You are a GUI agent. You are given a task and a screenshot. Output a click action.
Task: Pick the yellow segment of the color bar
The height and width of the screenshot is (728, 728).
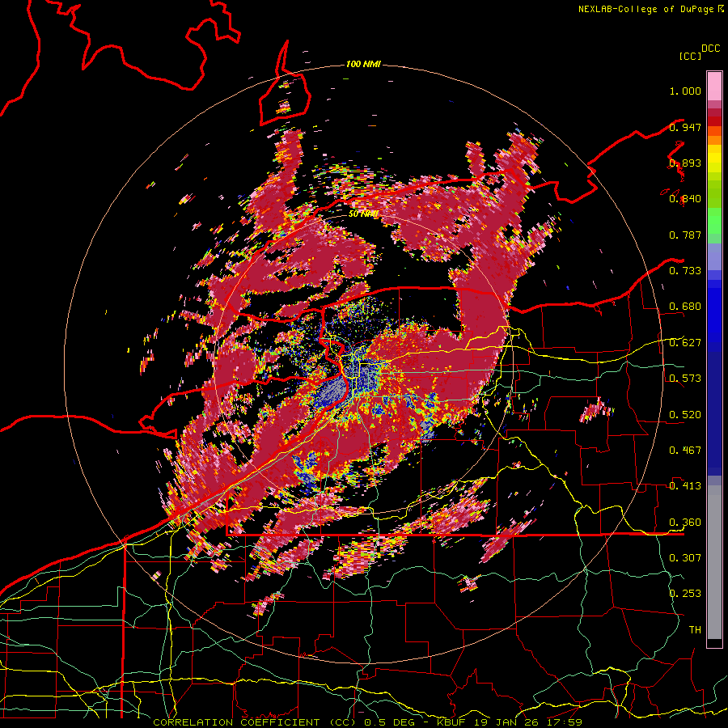click(x=714, y=159)
